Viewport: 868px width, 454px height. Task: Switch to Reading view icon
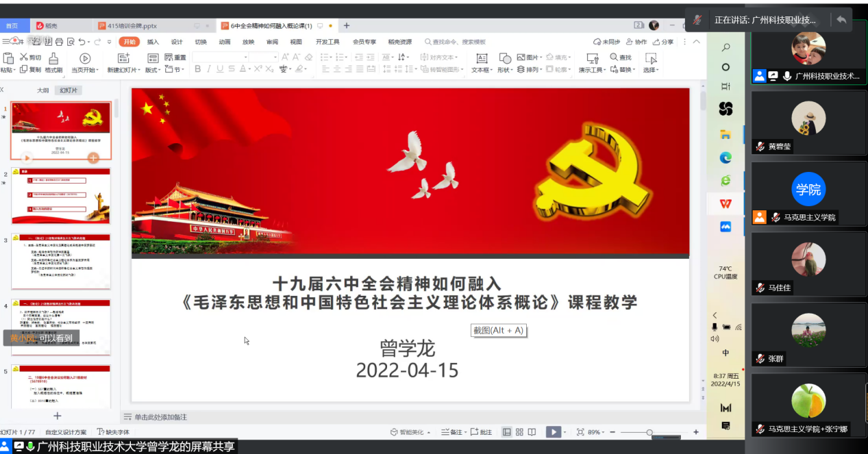tap(532, 432)
